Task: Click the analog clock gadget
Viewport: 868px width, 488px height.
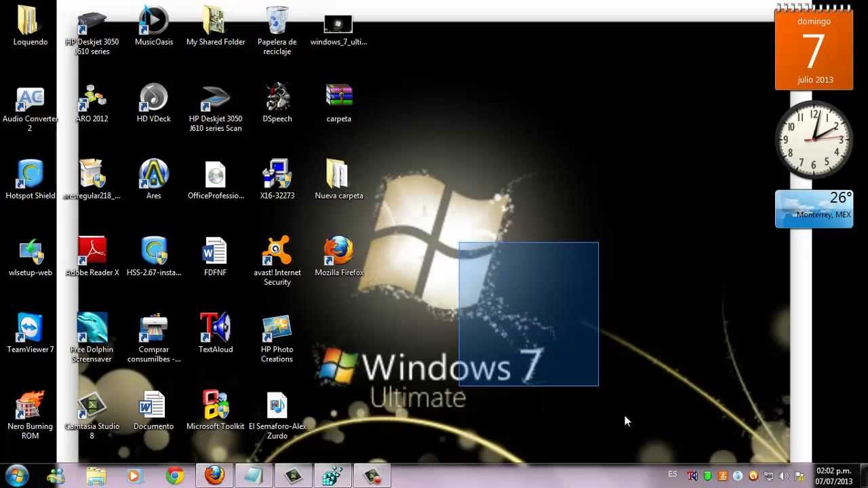Action: click(x=813, y=140)
